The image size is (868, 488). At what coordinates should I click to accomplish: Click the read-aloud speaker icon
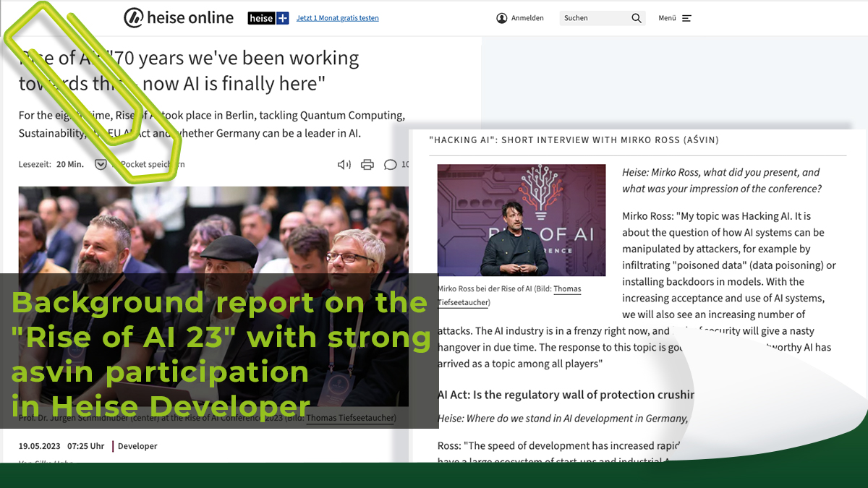[344, 165]
